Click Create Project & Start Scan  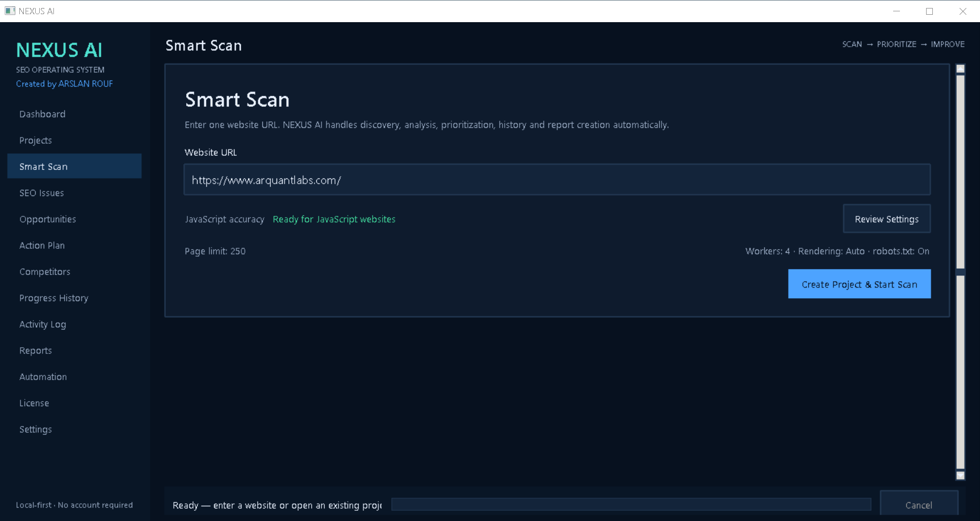click(859, 284)
